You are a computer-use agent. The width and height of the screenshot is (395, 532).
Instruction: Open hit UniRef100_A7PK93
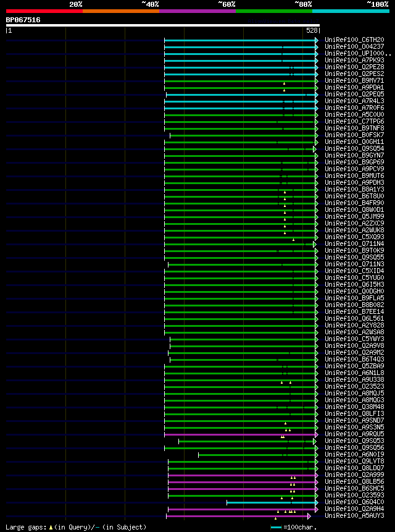coord(354,61)
